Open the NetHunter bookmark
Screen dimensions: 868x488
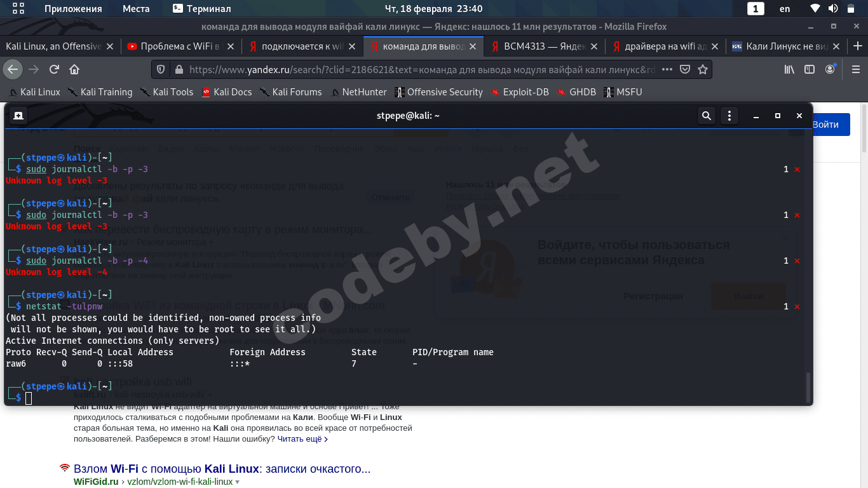pyautogui.click(x=358, y=92)
